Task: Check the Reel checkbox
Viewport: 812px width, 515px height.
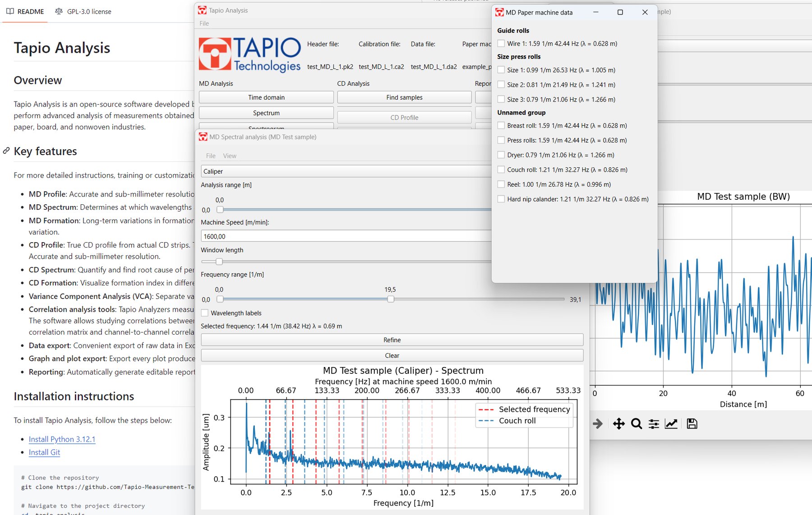Action: pyautogui.click(x=501, y=184)
